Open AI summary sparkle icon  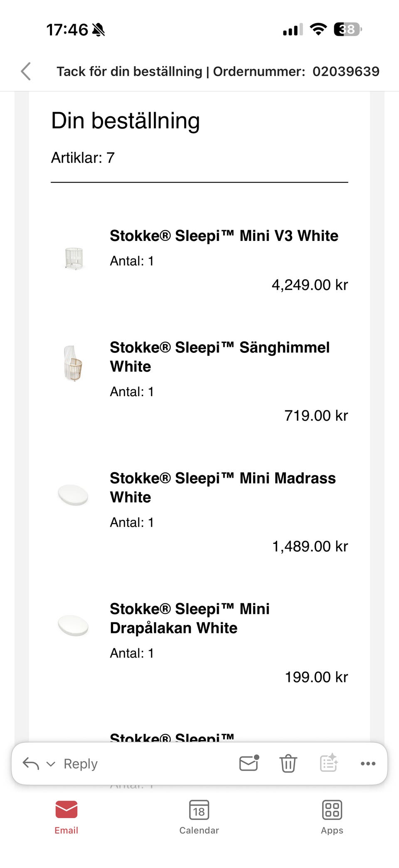(x=329, y=763)
